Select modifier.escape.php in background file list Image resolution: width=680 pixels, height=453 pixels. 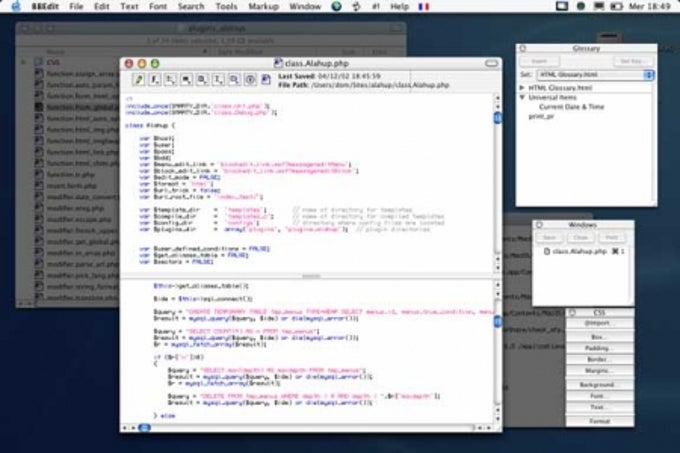pyautogui.click(x=79, y=219)
